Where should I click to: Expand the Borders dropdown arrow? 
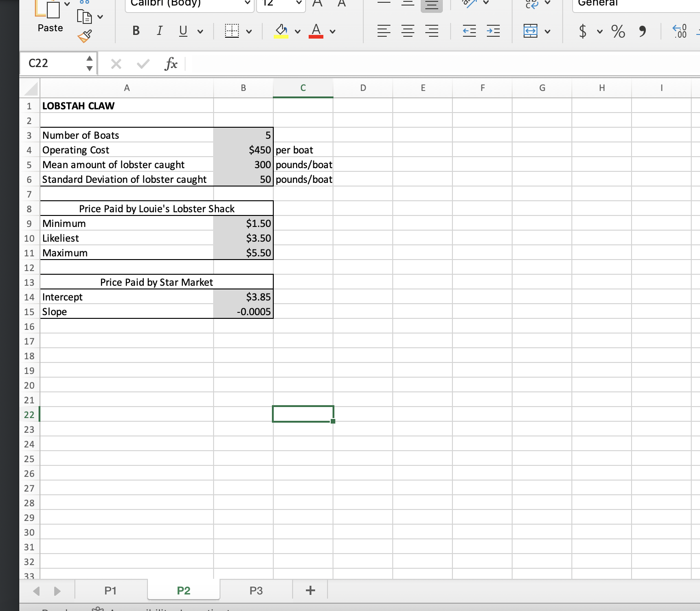point(249,32)
